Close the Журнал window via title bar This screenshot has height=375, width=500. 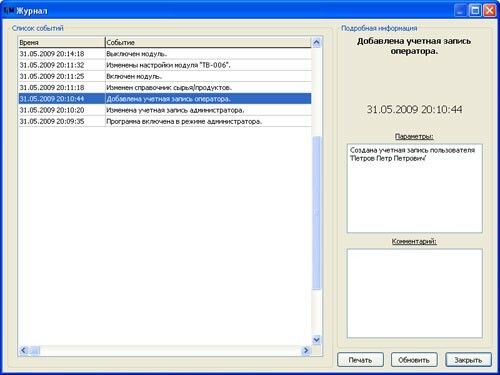490,11
